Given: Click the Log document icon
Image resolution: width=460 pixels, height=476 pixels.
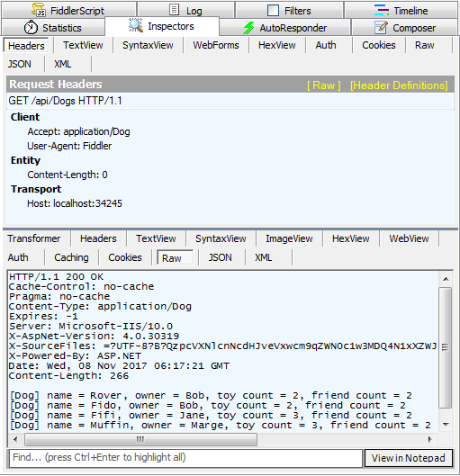Looking at the screenshot, I should [x=174, y=10].
